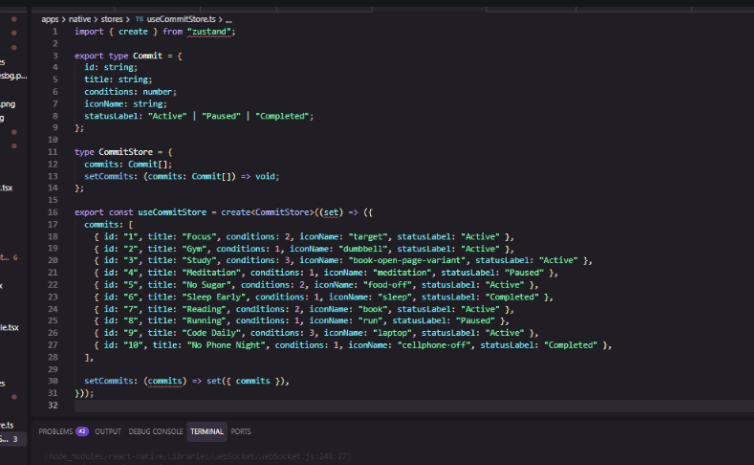Image resolution: width=754 pixels, height=465 pixels.
Task: Click 'useCommitStore' identifier on line 16
Action: coord(172,212)
